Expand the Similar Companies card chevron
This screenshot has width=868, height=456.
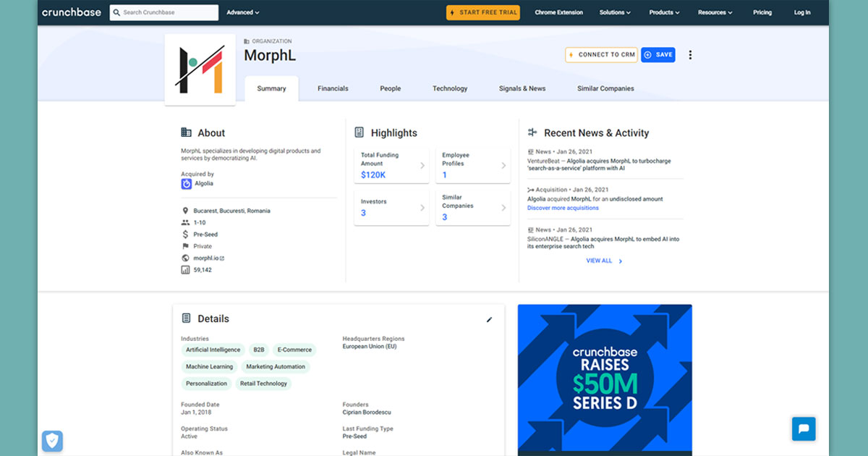point(503,208)
